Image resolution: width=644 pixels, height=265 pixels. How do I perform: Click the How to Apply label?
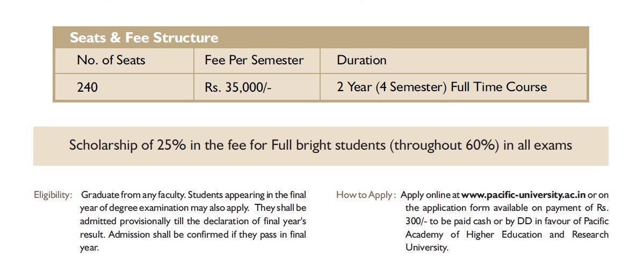tap(366, 195)
